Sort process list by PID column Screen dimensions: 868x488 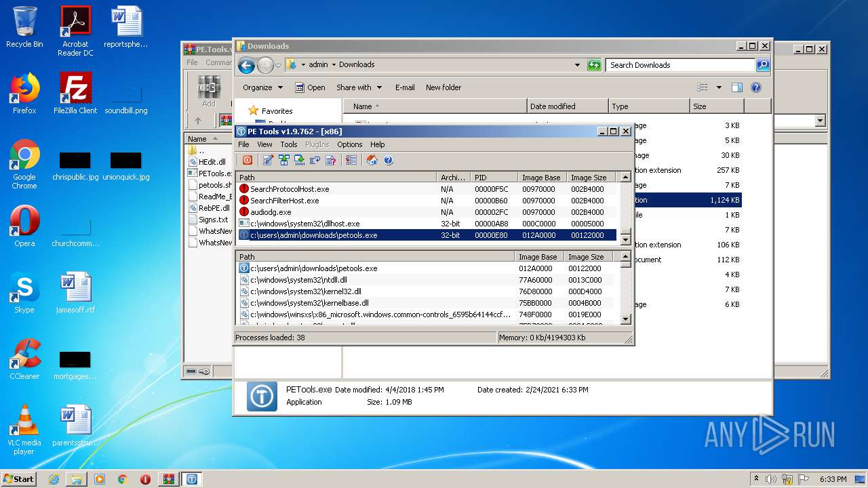(x=493, y=178)
